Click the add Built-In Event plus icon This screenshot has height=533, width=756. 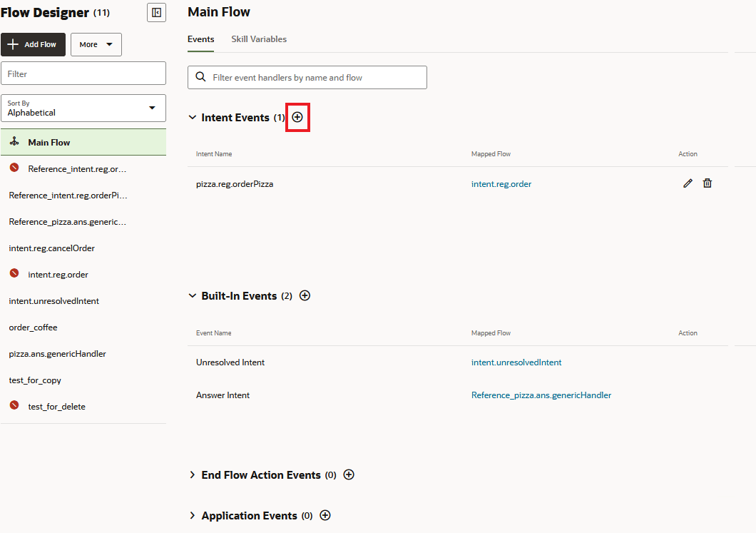305,295
